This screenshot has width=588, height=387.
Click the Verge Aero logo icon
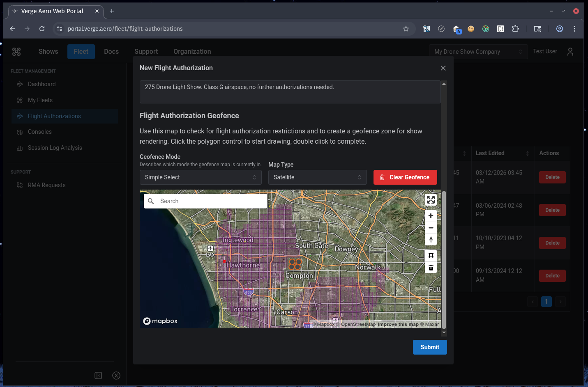point(16,52)
